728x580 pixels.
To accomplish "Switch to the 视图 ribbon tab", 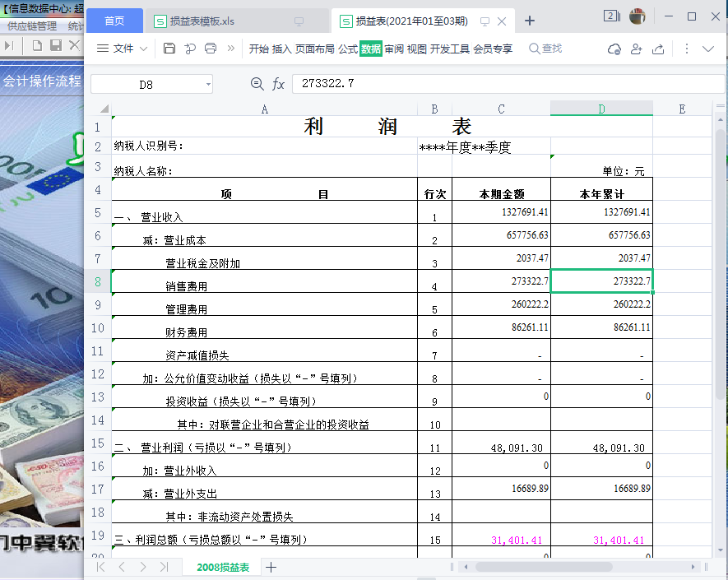I will point(416,49).
